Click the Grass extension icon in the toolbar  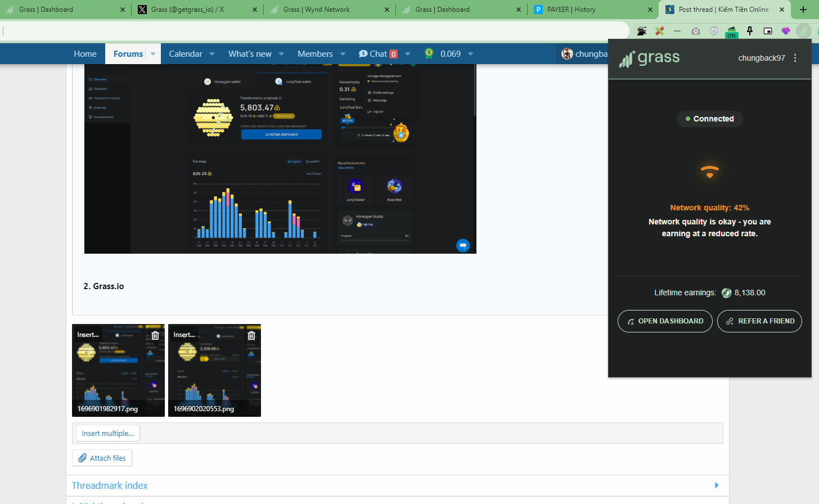point(804,31)
